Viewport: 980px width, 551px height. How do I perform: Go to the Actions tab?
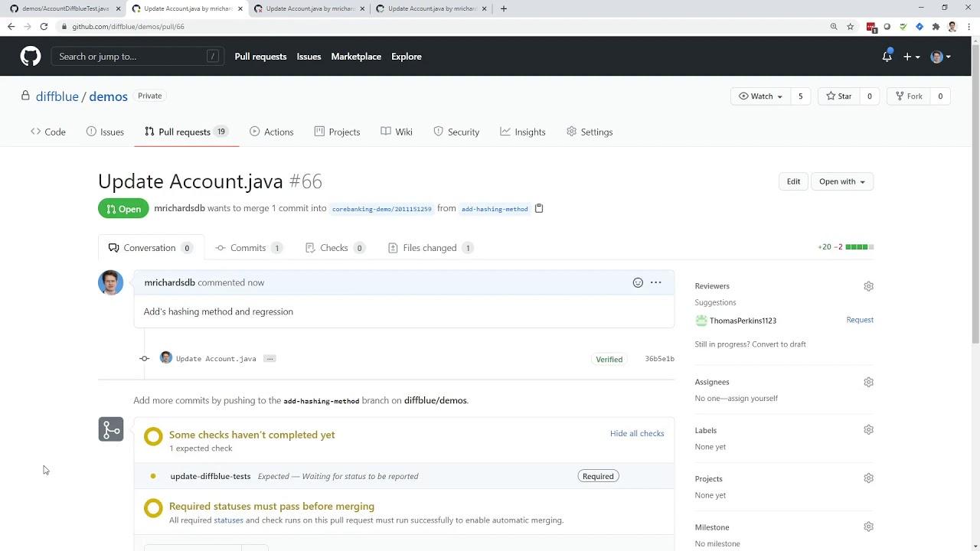(272, 132)
